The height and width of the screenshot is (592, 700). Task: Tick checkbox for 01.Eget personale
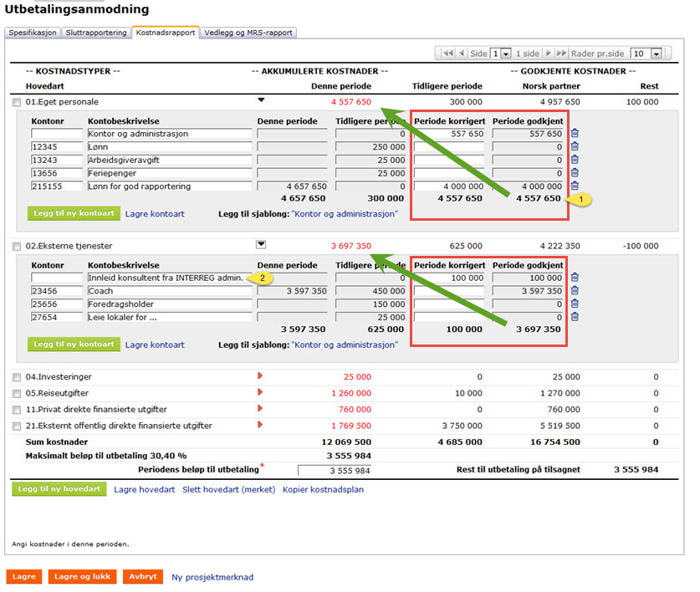[x=17, y=102]
